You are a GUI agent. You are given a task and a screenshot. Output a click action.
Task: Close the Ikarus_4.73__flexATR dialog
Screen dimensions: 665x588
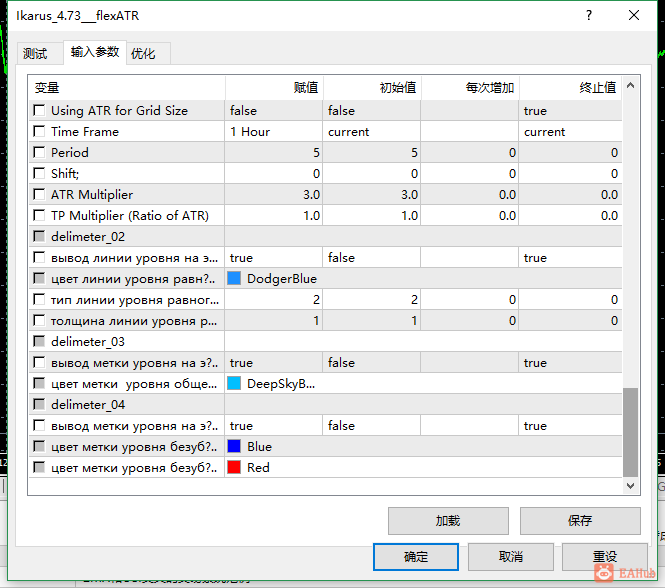pyautogui.click(x=634, y=16)
